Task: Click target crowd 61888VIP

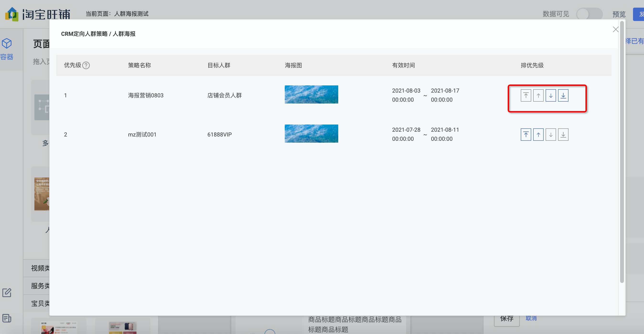Action: 220,135
